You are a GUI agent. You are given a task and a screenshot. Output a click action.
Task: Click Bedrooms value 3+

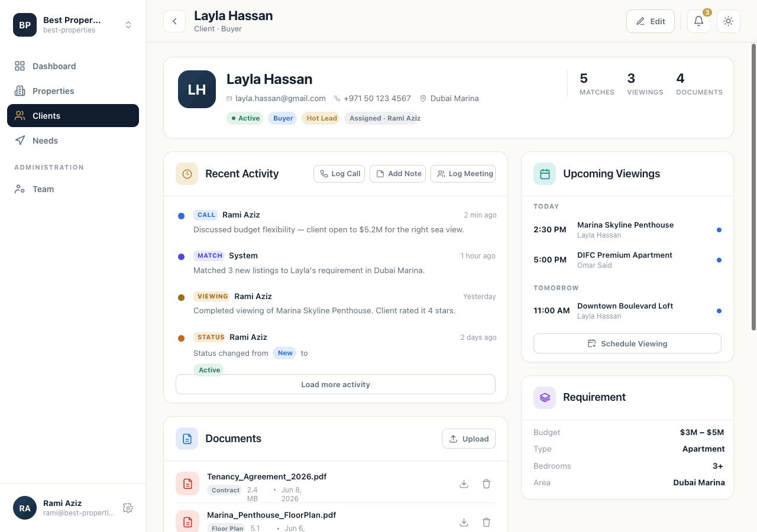coord(719,466)
